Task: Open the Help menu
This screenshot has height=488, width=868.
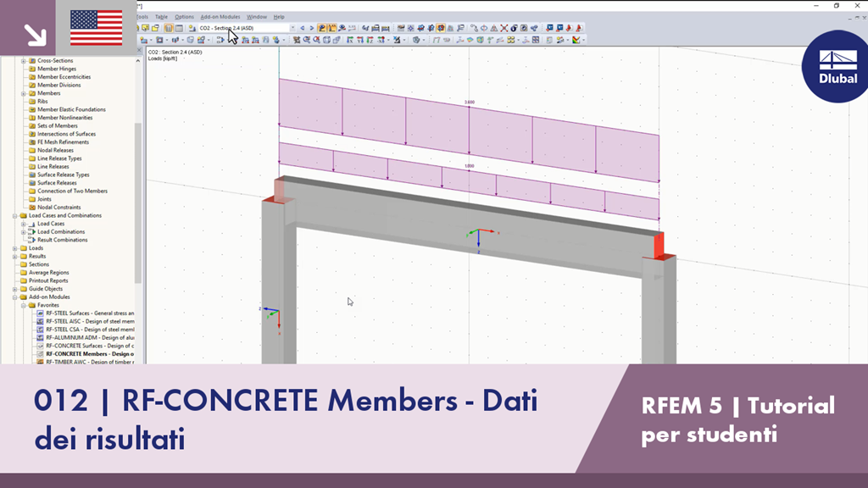Action: click(279, 17)
